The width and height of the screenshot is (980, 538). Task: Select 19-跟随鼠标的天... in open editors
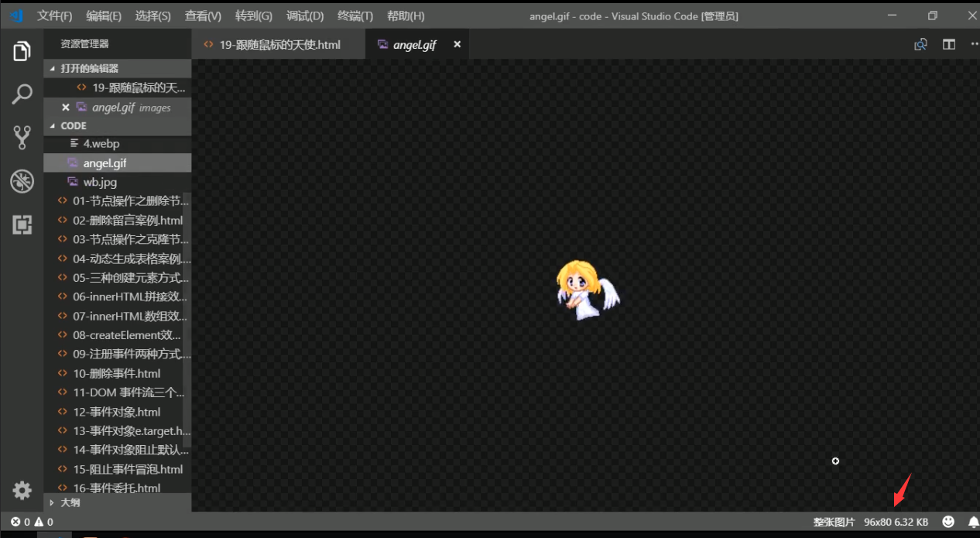[x=118, y=87]
